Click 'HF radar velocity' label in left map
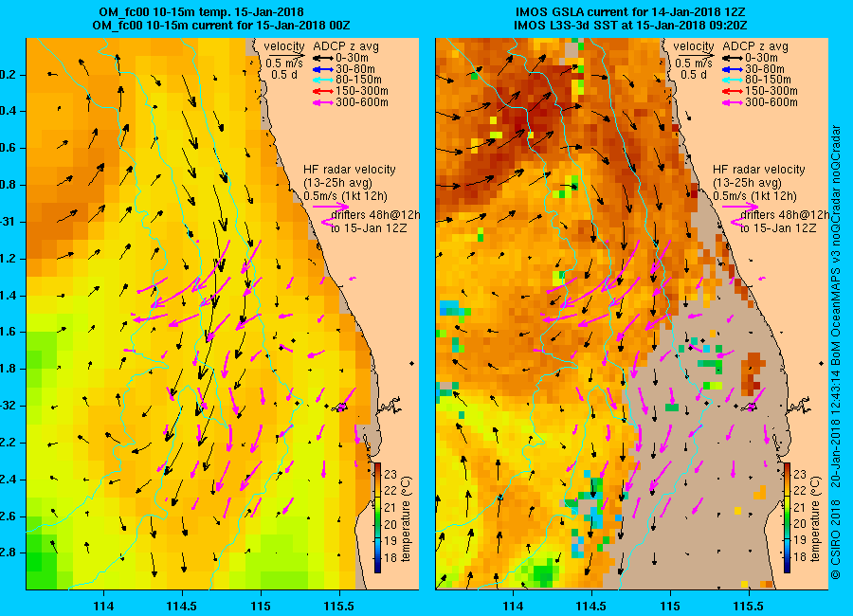The width and height of the screenshot is (853, 616). 349,170
